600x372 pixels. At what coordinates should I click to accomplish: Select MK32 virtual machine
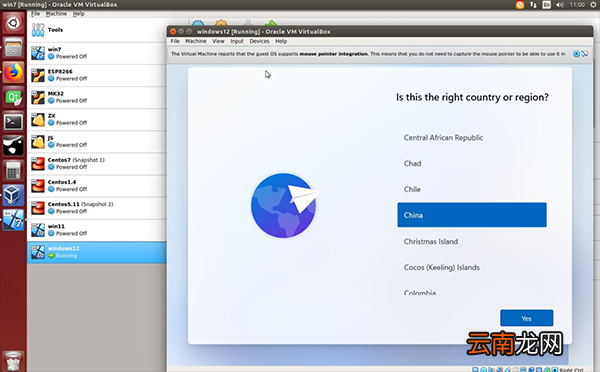click(x=96, y=97)
